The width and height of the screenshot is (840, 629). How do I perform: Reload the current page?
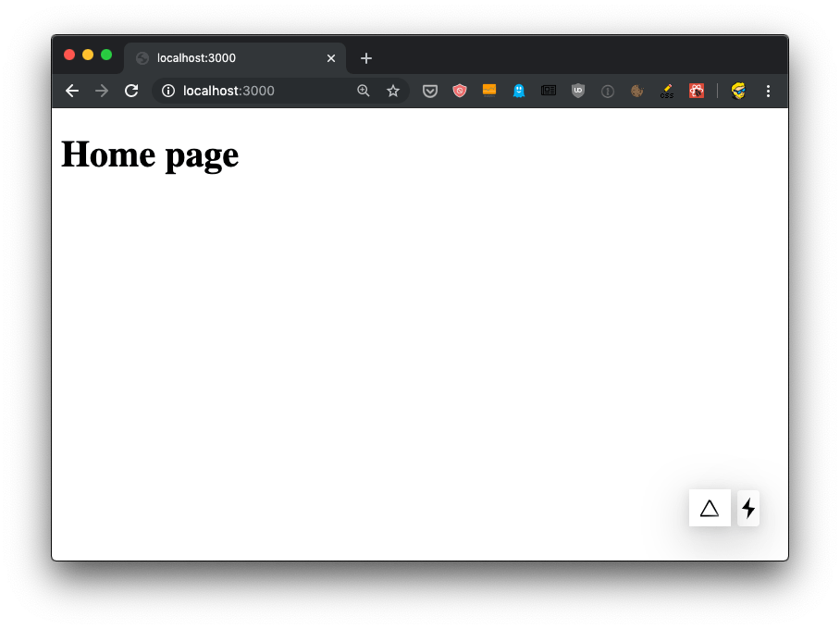pyautogui.click(x=130, y=91)
